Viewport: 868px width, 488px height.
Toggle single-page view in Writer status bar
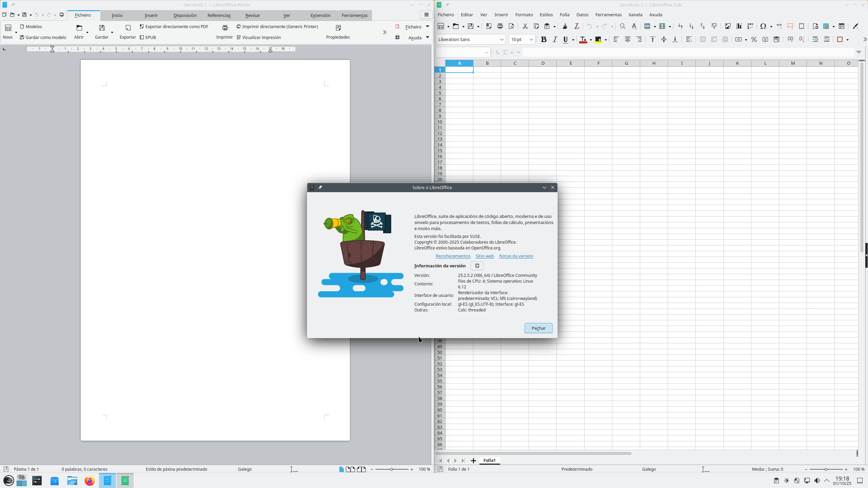point(341,469)
